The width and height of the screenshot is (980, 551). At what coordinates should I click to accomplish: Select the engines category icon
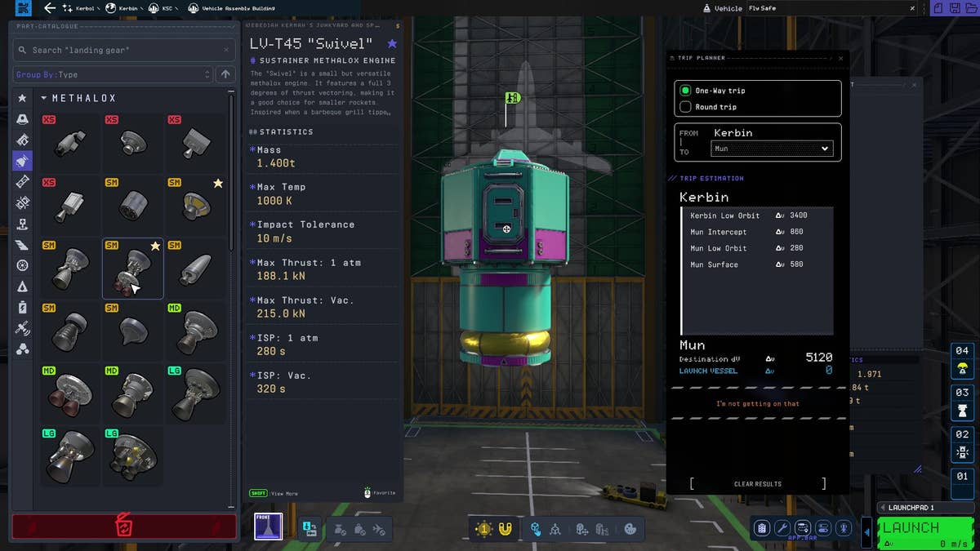(22, 161)
